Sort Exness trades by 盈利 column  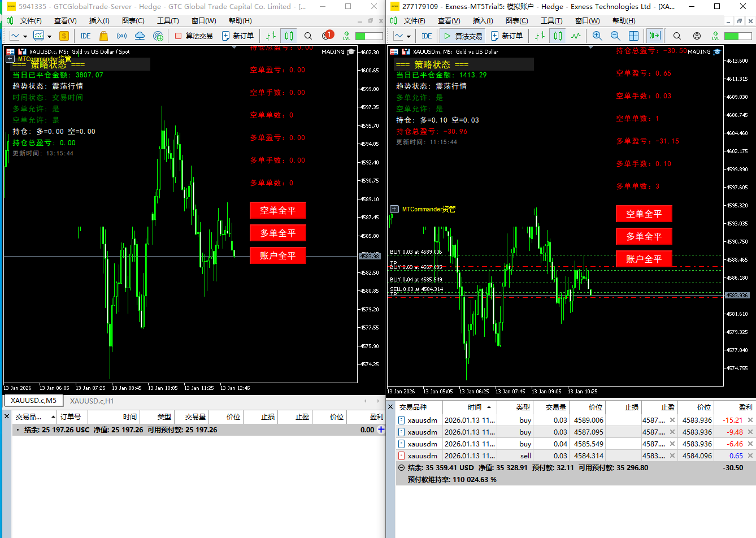735,407
